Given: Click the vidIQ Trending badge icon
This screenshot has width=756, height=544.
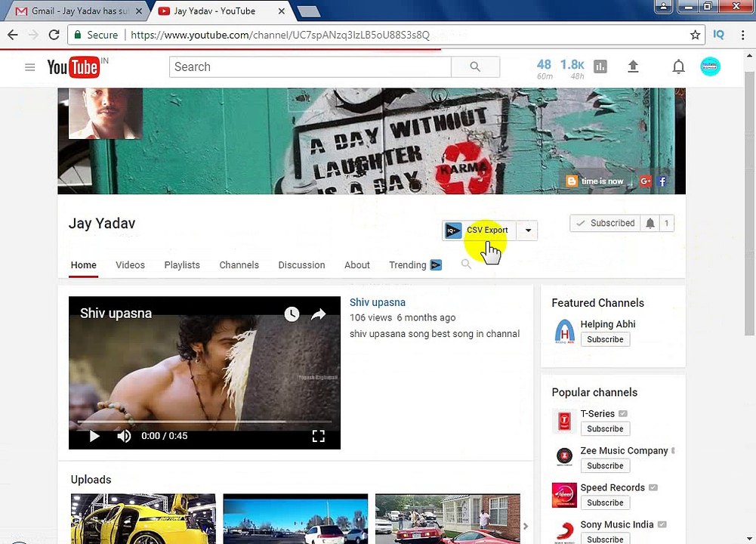Looking at the screenshot, I should point(436,264).
